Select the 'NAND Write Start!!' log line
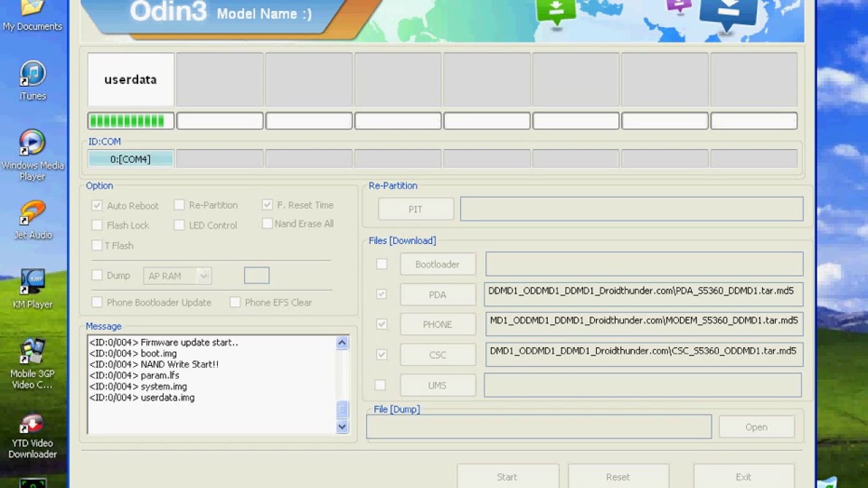The image size is (868, 488). (x=154, y=365)
